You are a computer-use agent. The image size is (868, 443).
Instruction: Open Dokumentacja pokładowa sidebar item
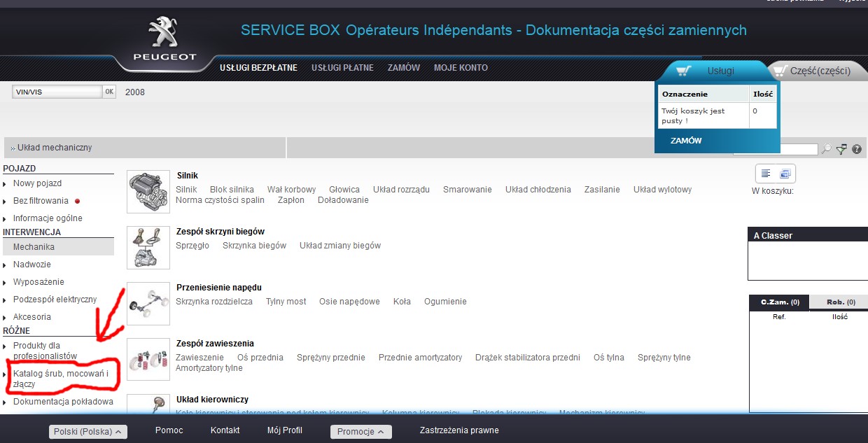click(x=63, y=402)
